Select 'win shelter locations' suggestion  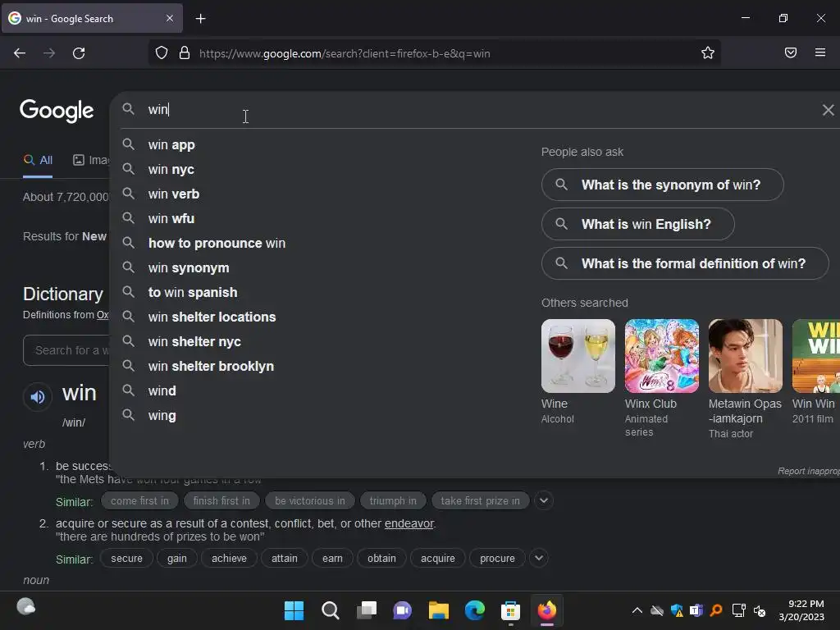(212, 317)
